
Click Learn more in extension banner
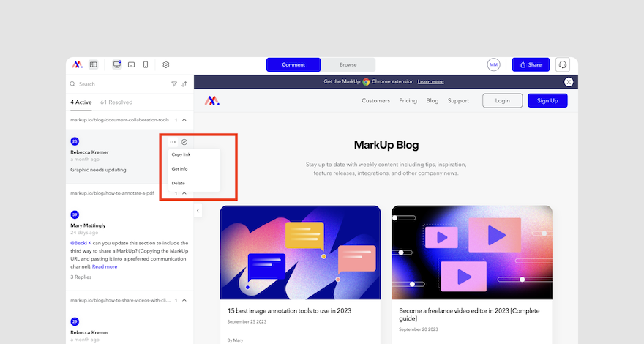(430, 81)
